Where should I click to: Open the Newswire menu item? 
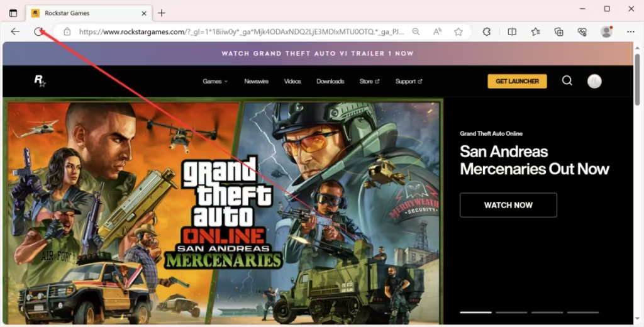pos(257,81)
